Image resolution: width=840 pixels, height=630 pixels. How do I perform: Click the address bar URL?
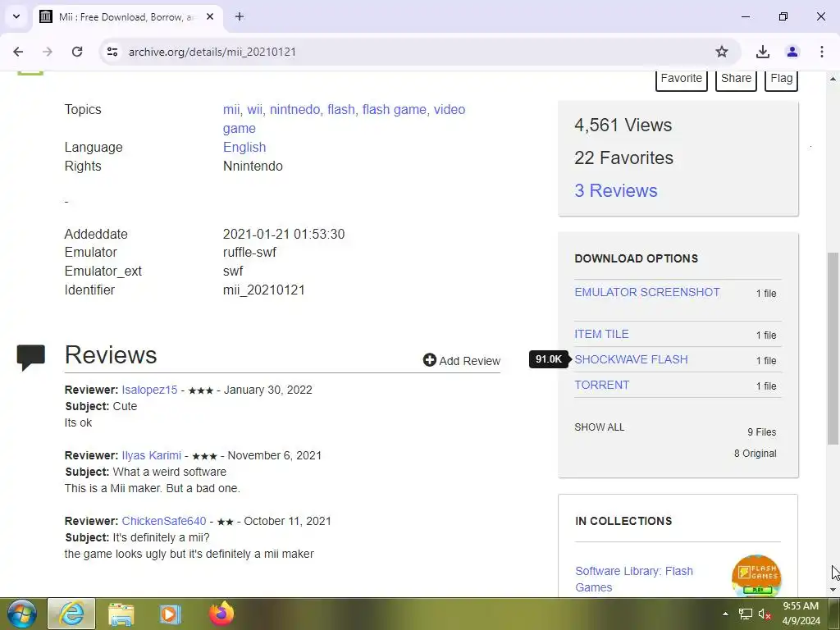point(212,52)
